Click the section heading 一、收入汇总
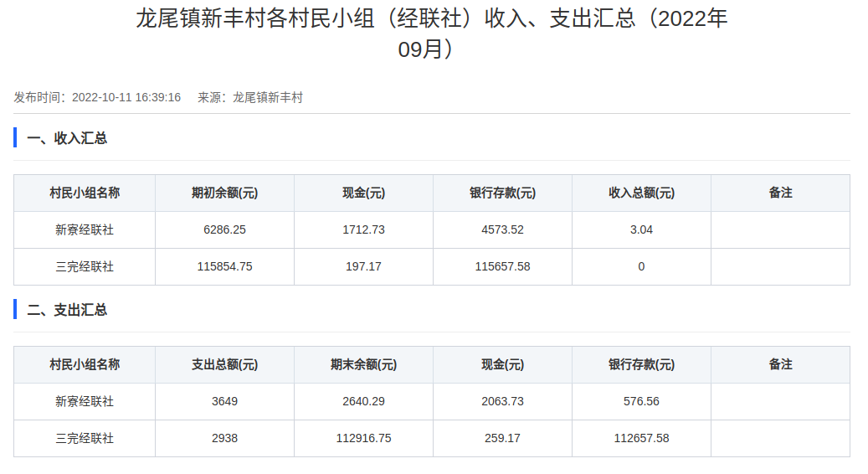868x474 pixels. 67,138
